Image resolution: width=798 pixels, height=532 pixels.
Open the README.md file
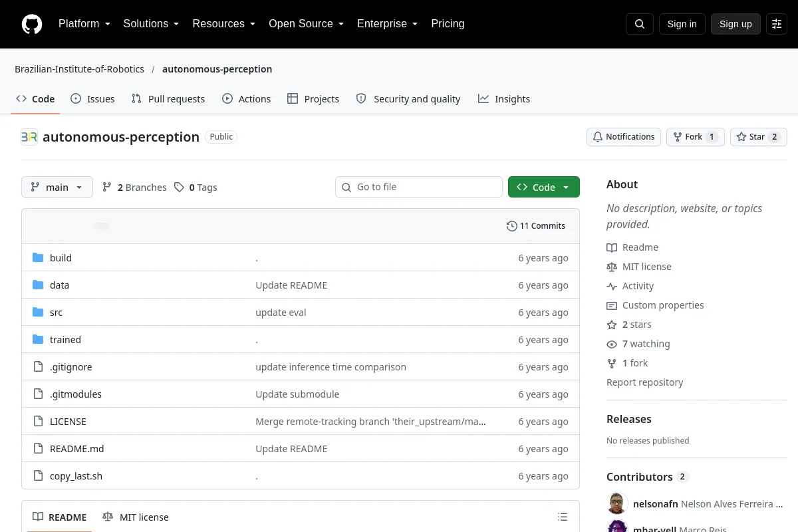coord(77,449)
